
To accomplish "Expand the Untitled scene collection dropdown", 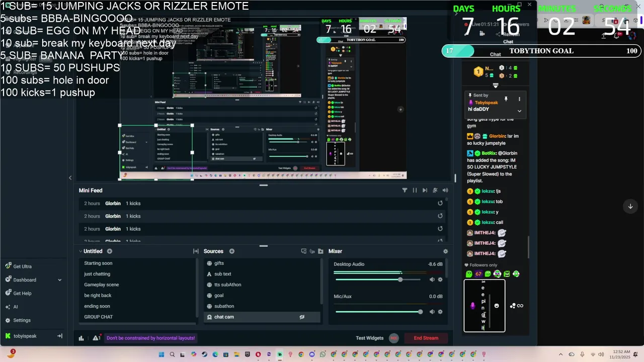I will 80,251.
